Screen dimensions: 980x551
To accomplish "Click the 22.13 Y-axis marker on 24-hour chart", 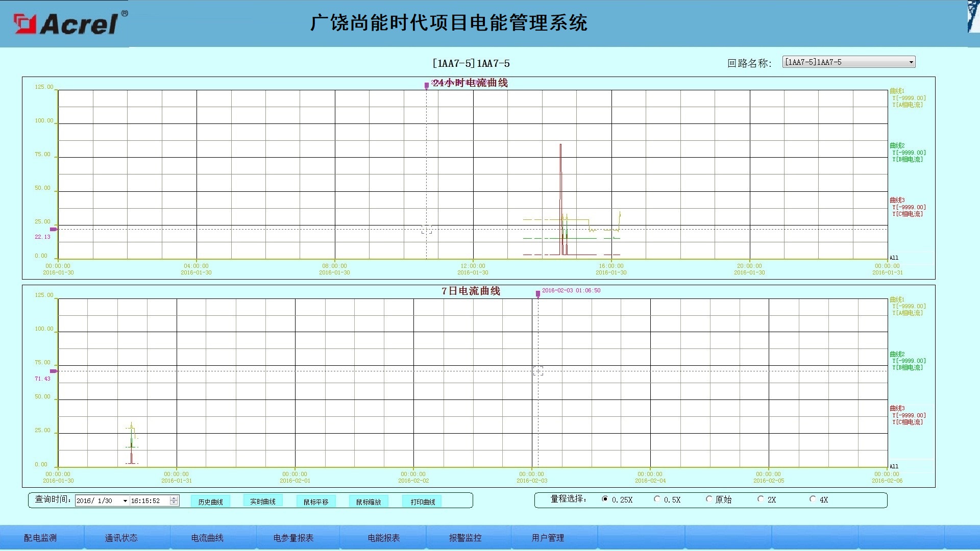I will click(53, 229).
